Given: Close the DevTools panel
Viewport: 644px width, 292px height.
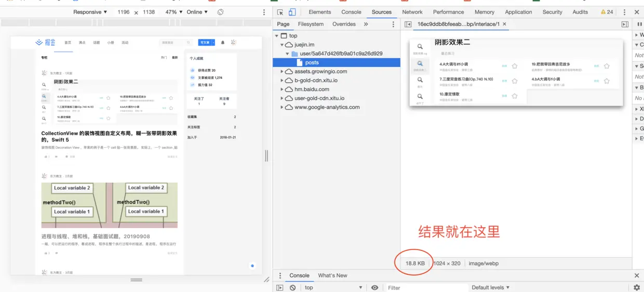Looking at the screenshot, I should [x=637, y=12].
